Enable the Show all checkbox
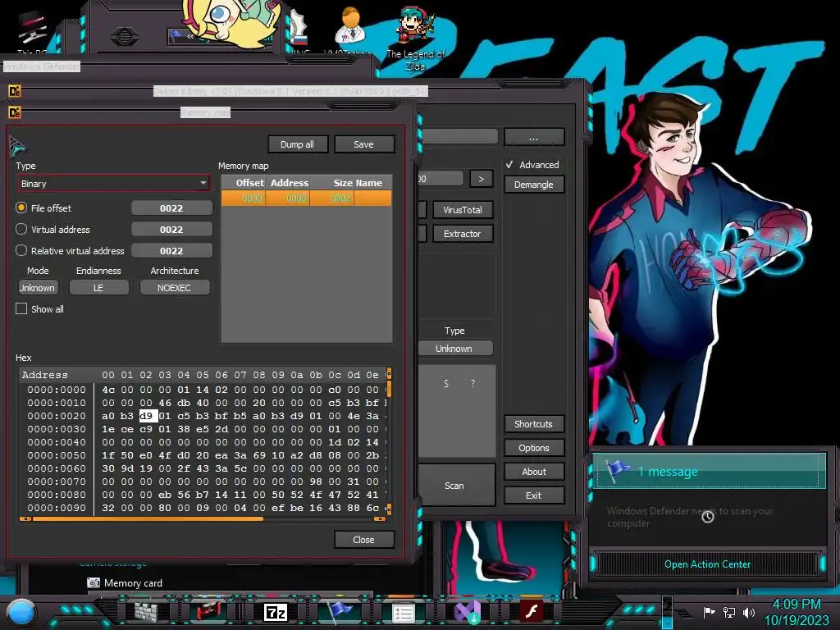This screenshot has width=840, height=630. coord(21,309)
